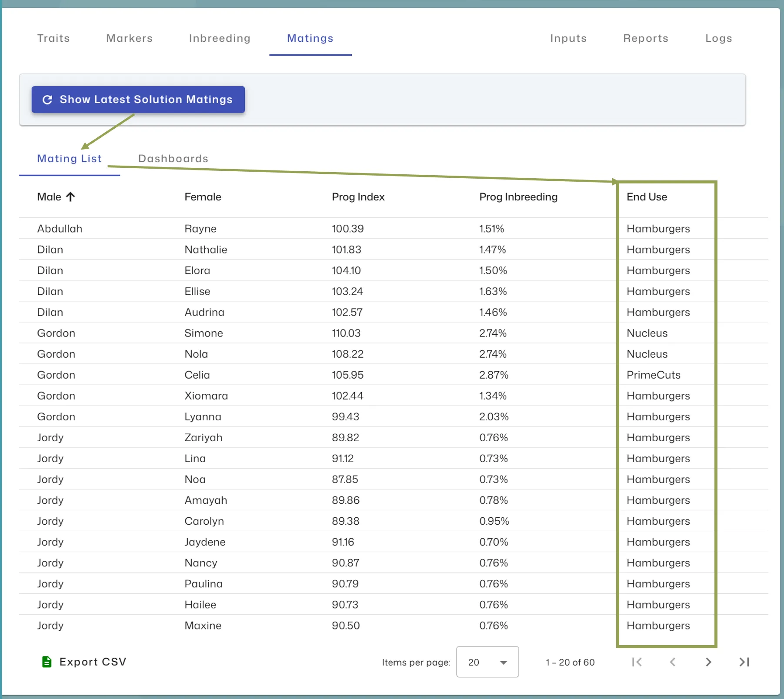Open the Reports tab
Image resolution: width=784 pixels, height=699 pixels.
[646, 38]
